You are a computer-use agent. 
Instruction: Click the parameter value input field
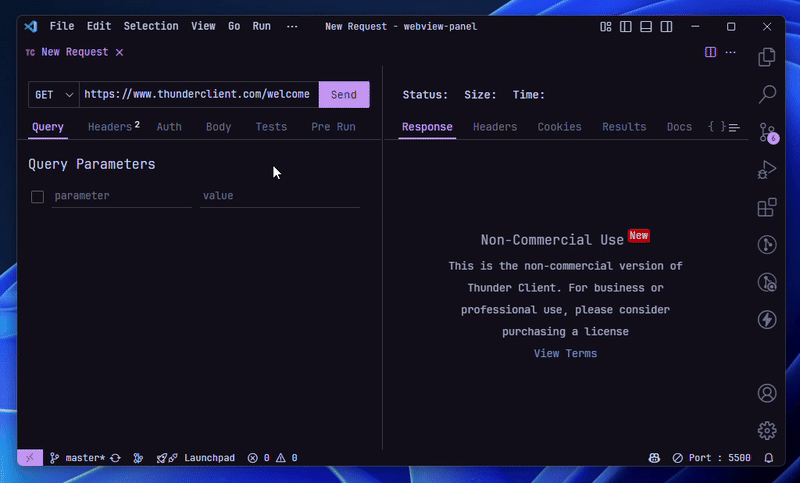280,196
